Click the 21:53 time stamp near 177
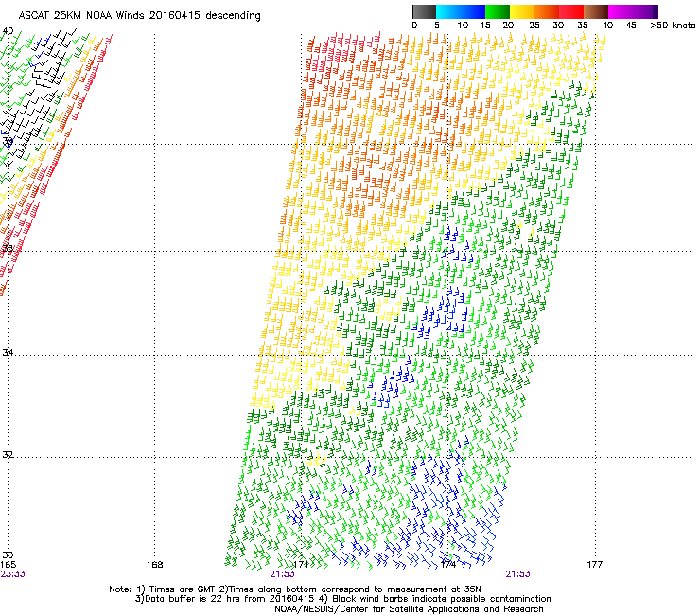 click(x=517, y=574)
